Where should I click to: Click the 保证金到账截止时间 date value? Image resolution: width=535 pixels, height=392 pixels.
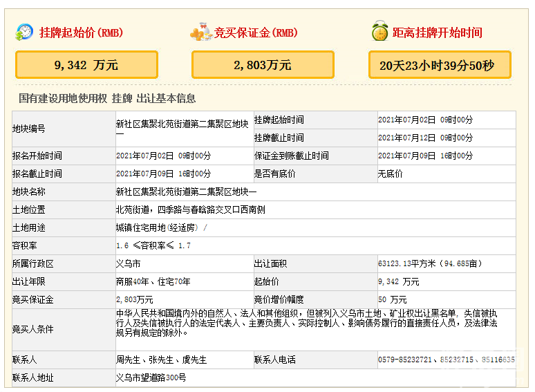tap(425, 156)
